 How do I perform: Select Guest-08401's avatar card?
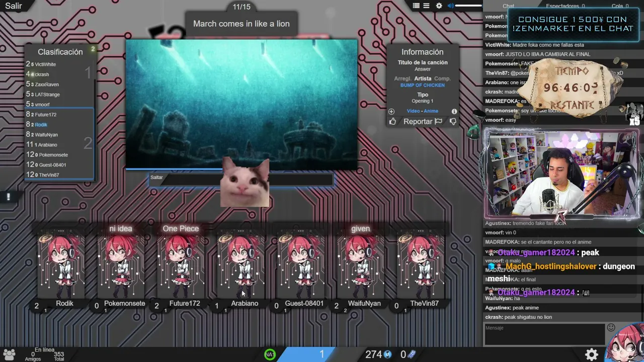(300, 265)
